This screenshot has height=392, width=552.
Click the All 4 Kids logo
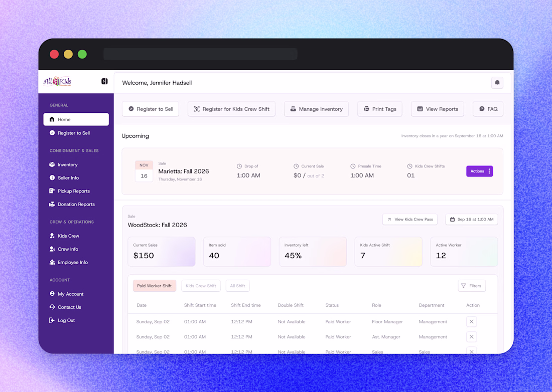[57, 81]
